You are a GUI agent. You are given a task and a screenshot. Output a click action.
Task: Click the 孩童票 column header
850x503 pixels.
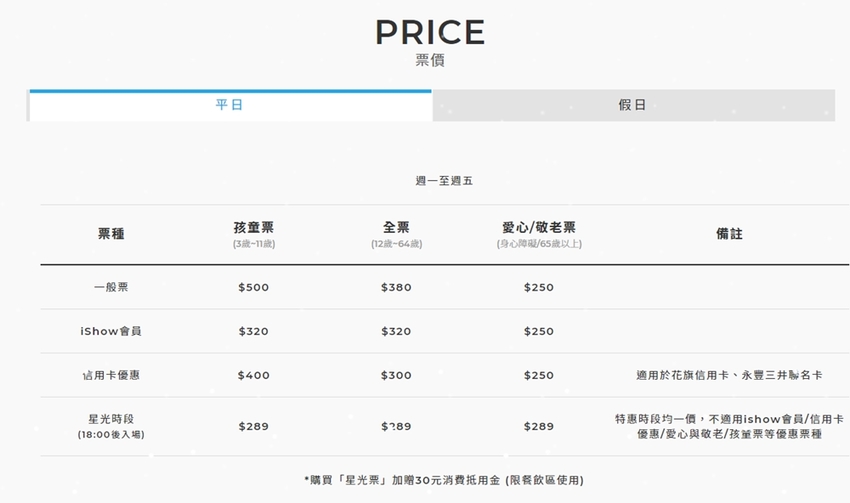tap(253, 228)
